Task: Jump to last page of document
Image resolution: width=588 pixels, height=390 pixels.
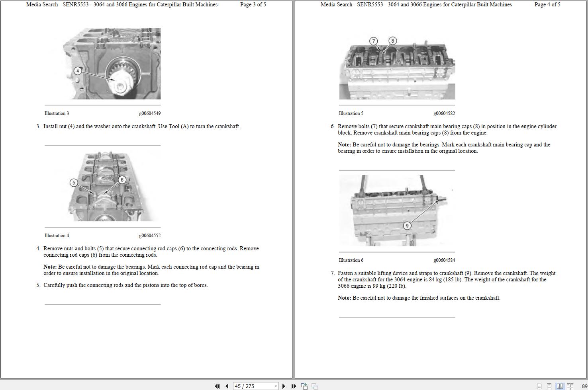Action: (x=294, y=386)
